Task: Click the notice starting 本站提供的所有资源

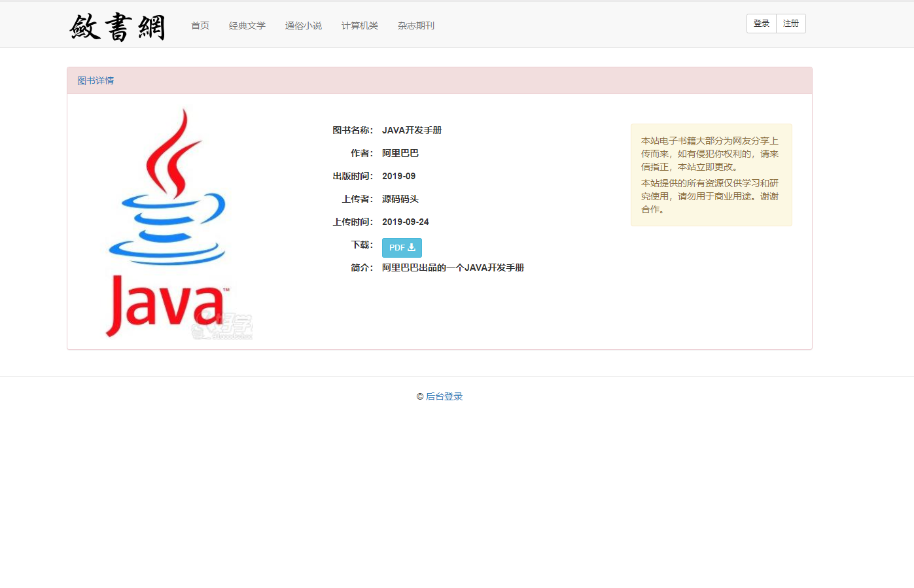Action: (x=710, y=196)
